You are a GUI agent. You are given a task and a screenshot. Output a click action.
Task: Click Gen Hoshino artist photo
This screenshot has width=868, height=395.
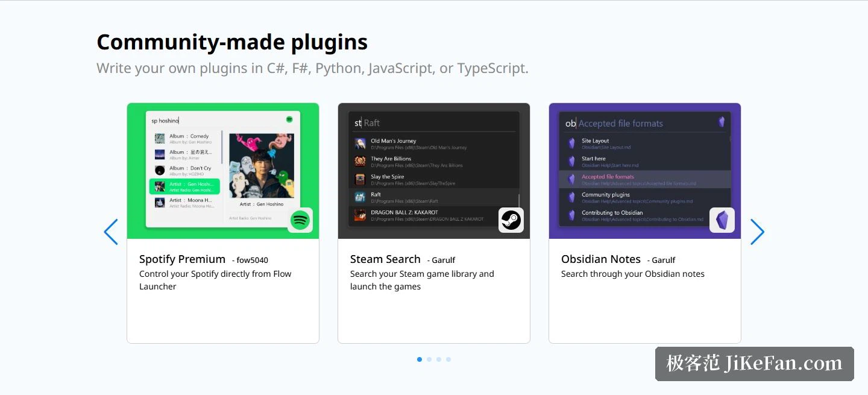[x=262, y=166]
